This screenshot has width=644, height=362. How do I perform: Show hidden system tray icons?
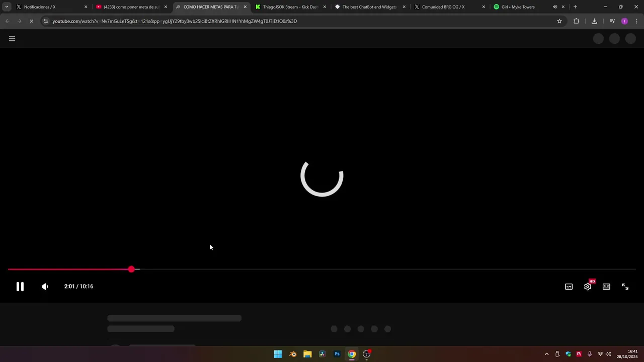pyautogui.click(x=547, y=354)
